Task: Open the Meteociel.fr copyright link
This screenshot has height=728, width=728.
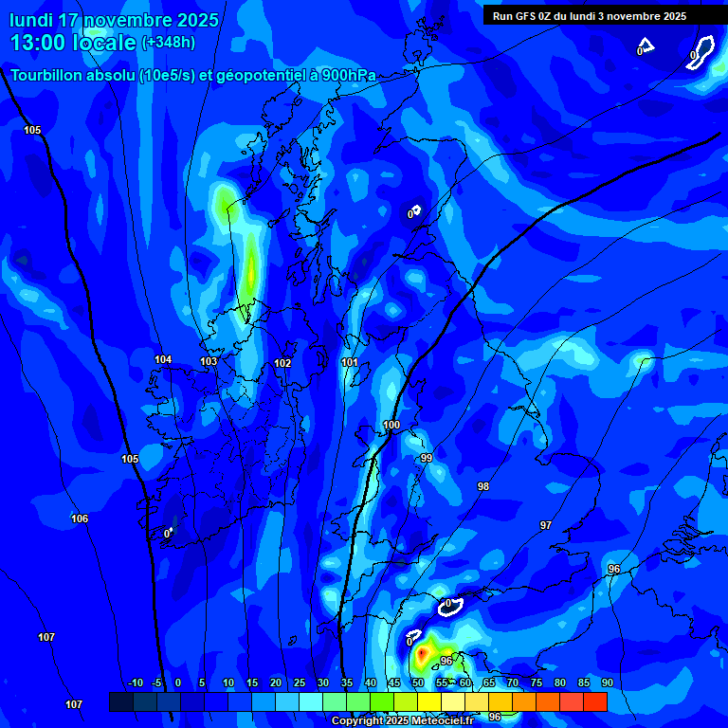Action: 414,721
